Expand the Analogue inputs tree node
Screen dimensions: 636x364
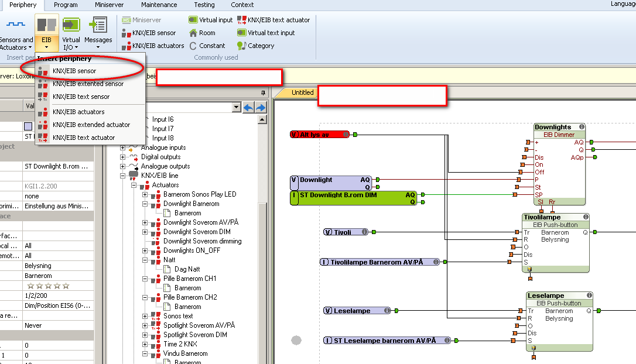(x=123, y=147)
